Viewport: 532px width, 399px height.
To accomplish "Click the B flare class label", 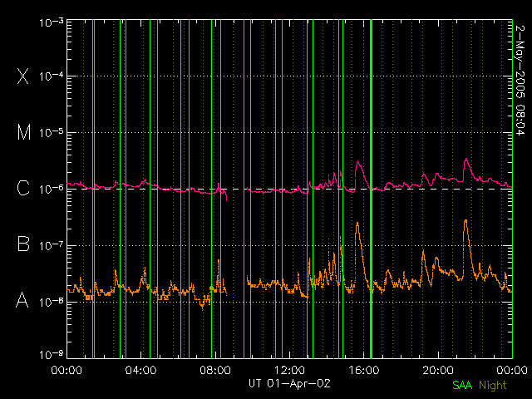I will pos(23,244).
